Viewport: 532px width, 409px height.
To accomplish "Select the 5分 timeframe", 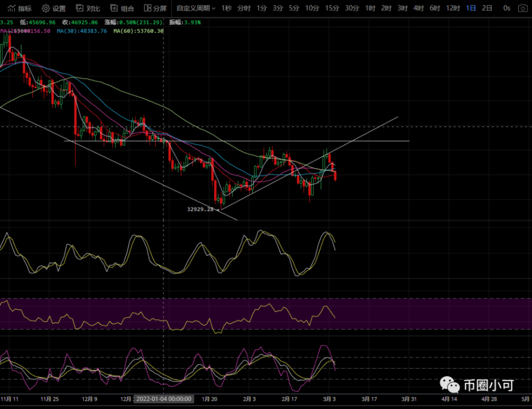I will pos(294,8).
